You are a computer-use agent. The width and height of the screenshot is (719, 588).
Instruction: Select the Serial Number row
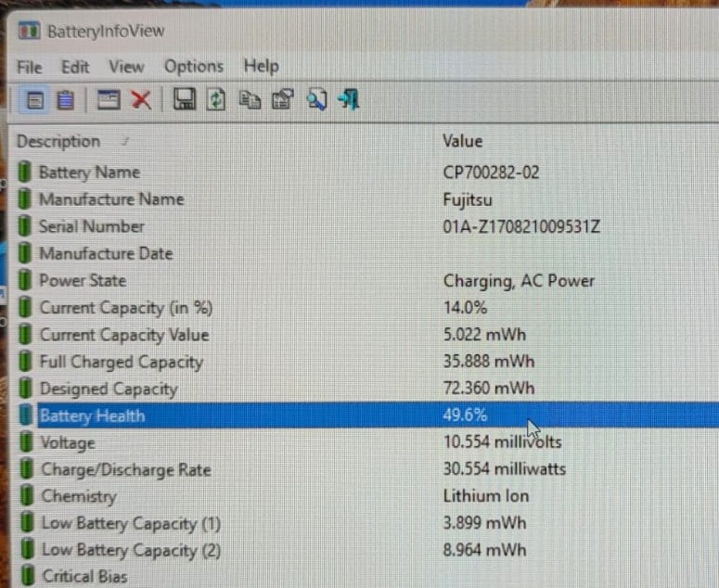365,226
